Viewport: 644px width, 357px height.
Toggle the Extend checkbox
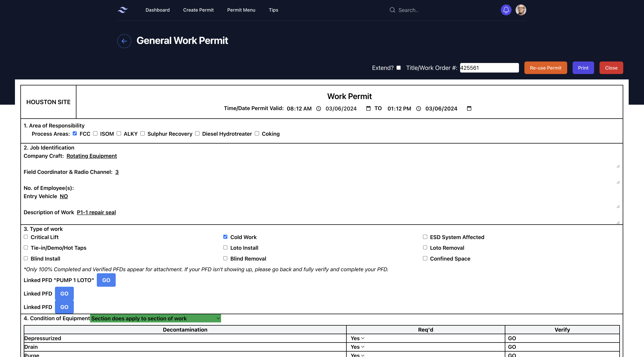[399, 68]
